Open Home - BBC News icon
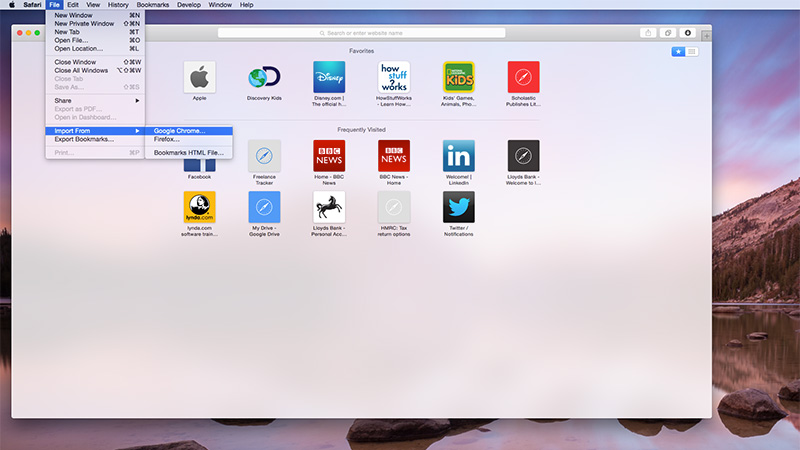Image resolution: width=800 pixels, height=450 pixels. [329, 156]
